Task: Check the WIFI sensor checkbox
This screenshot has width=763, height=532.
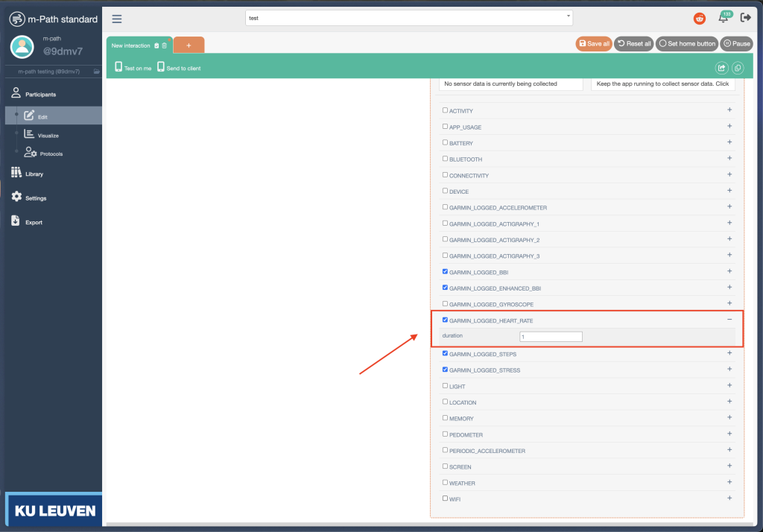Action: (x=446, y=498)
